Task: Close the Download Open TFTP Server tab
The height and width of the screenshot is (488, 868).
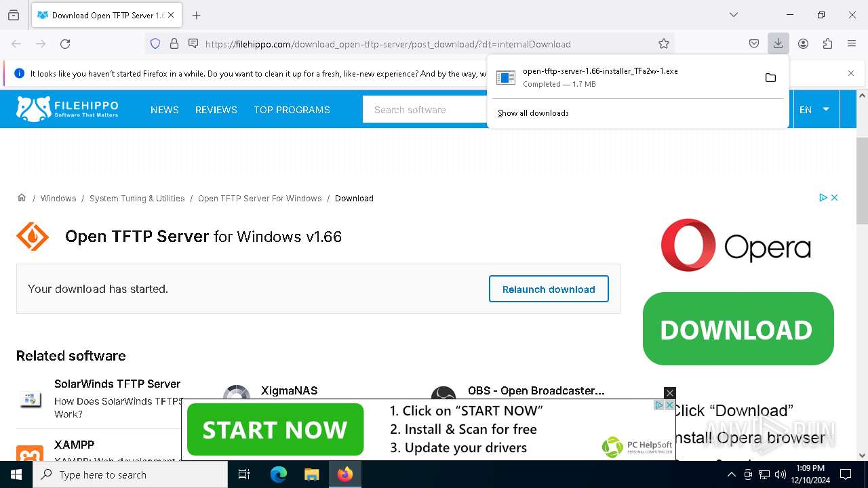Action: (172, 15)
